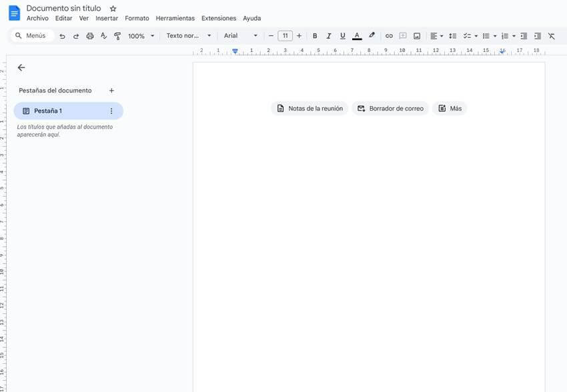This screenshot has width=567, height=392.
Task: Toggle underline formatting
Action: point(343,36)
